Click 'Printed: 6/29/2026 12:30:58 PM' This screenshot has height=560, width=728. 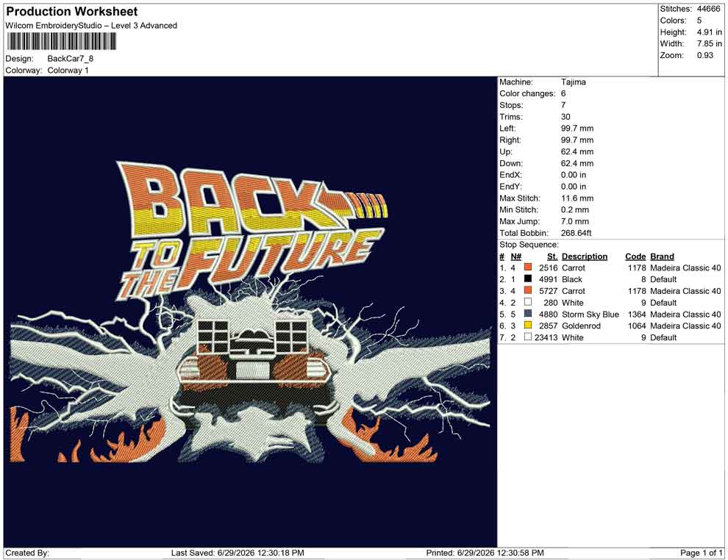485,553
